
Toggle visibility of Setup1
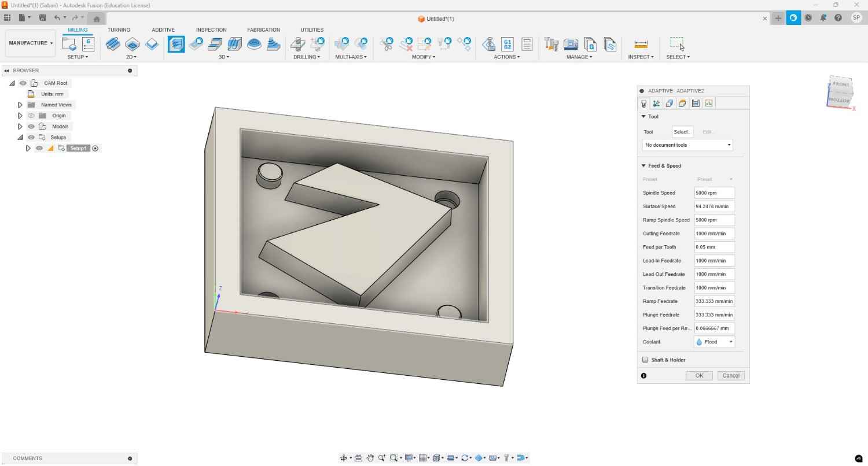(x=39, y=149)
